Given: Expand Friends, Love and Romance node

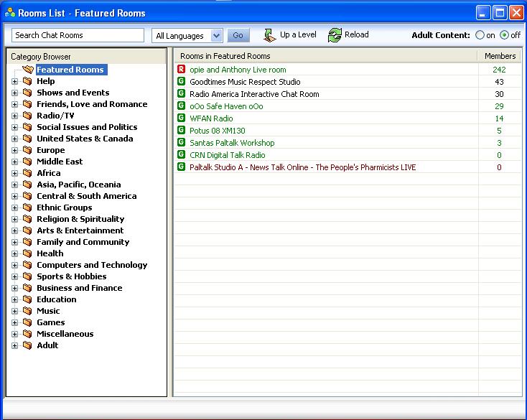Looking at the screenshot, I should tap(14, 104).
